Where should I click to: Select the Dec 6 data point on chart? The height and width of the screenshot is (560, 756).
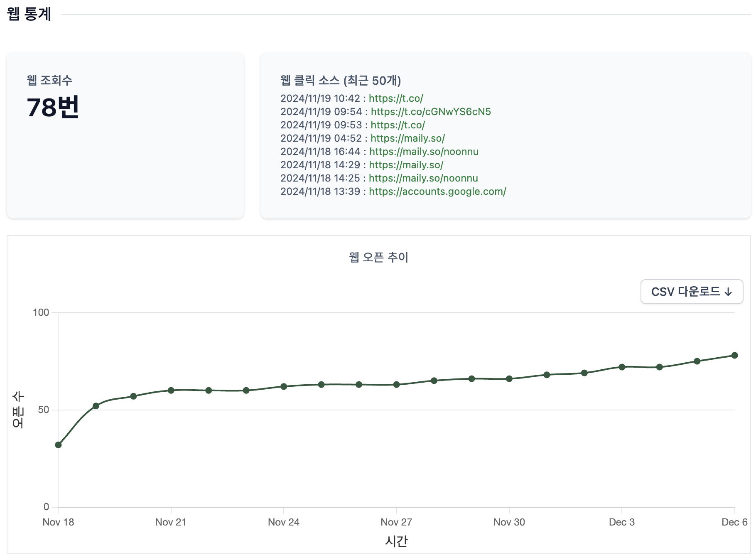(734, 355)
